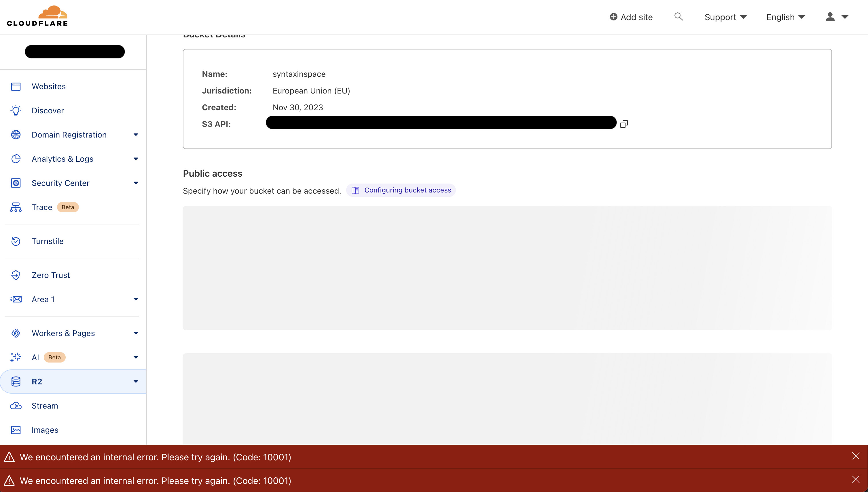Click Add site button
868x492 pixels.
tap(631, 17)
